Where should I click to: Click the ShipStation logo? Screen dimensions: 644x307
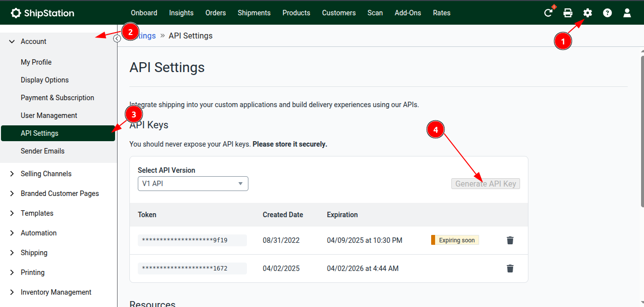[42, 13]
